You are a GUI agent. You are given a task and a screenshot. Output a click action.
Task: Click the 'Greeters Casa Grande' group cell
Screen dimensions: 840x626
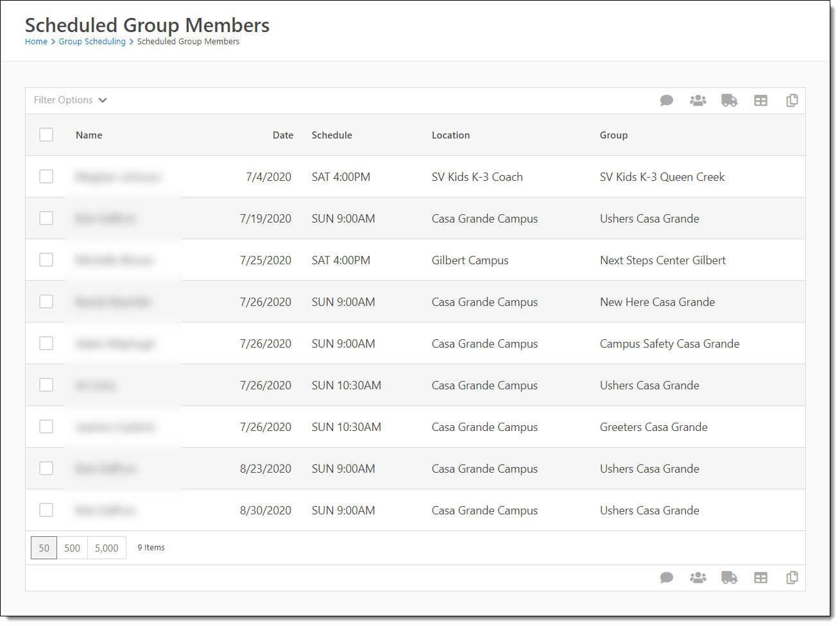(654, 427)
